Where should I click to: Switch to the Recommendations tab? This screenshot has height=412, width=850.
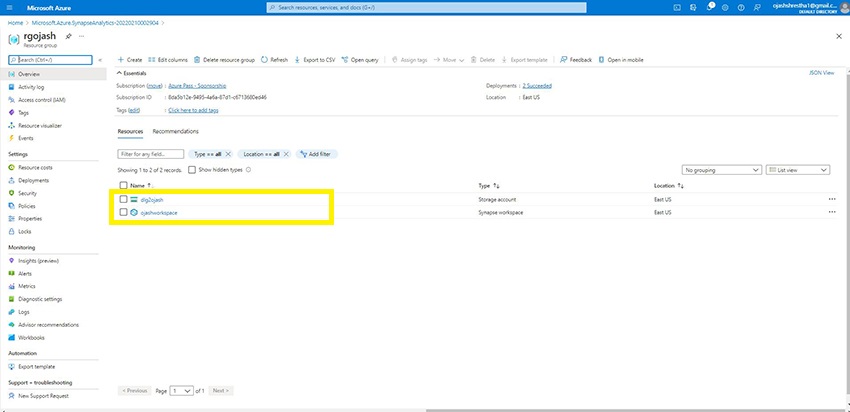[175, 132]
